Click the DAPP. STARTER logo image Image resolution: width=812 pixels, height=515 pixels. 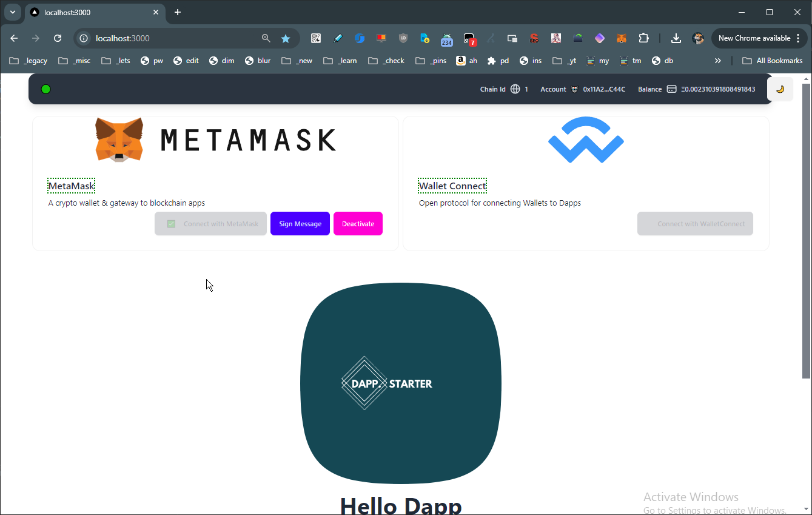[x=401, y=383]
